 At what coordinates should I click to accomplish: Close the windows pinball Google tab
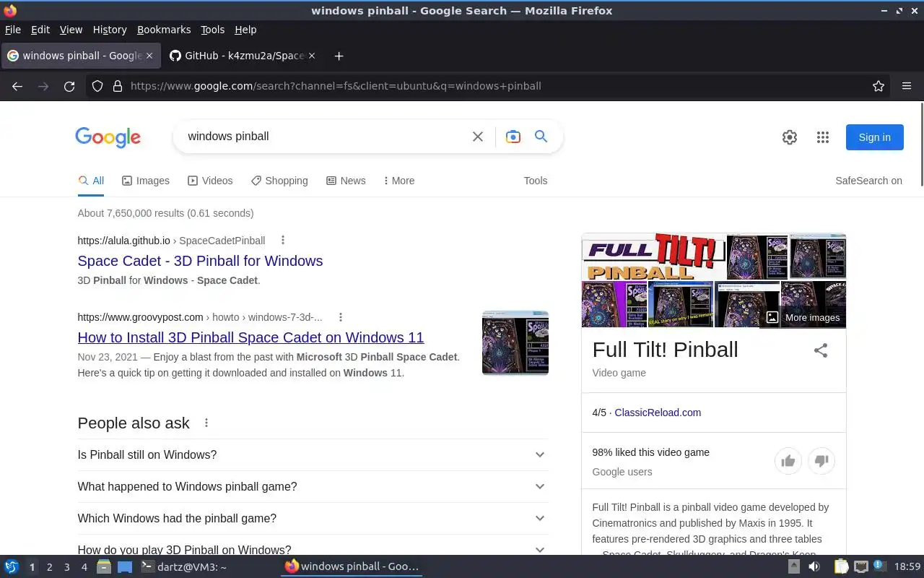149,56
